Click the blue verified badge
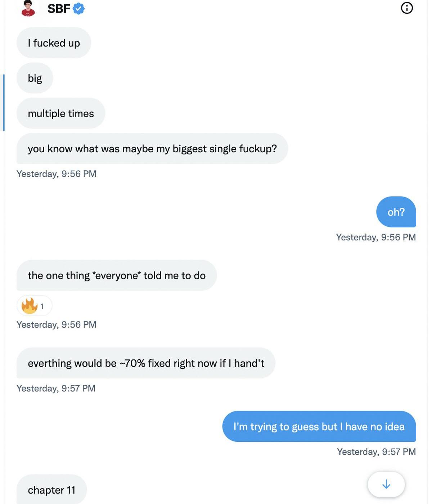Viewport: 432px width, 504px height. coord(79,8)
